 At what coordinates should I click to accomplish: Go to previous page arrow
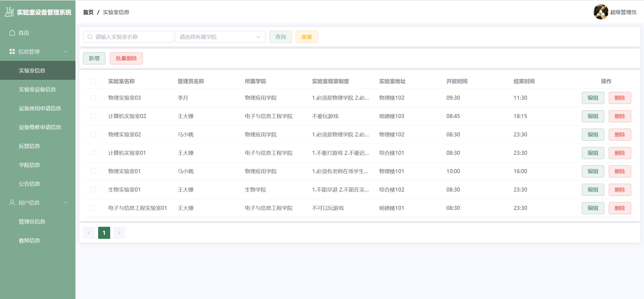[x=89, y=233]
